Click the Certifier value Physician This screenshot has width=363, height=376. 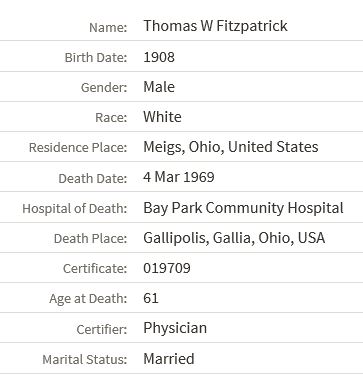[175, 328]
